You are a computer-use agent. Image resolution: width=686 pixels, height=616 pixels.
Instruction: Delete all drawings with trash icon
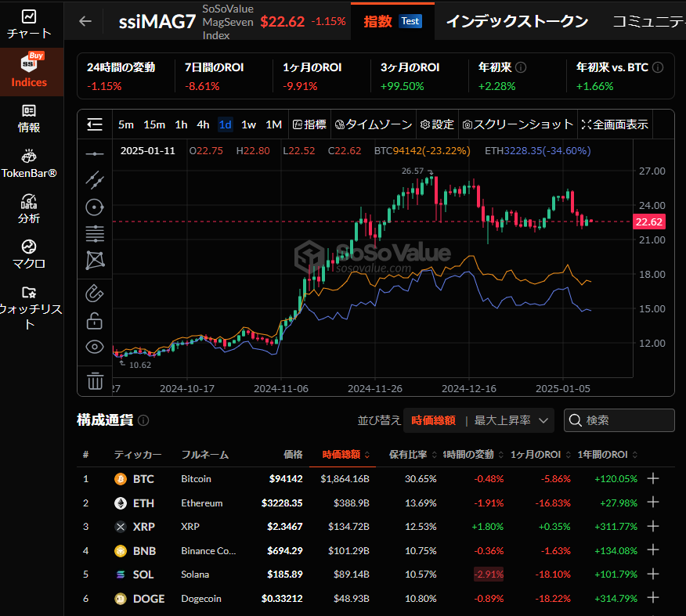tap(95, 380)
